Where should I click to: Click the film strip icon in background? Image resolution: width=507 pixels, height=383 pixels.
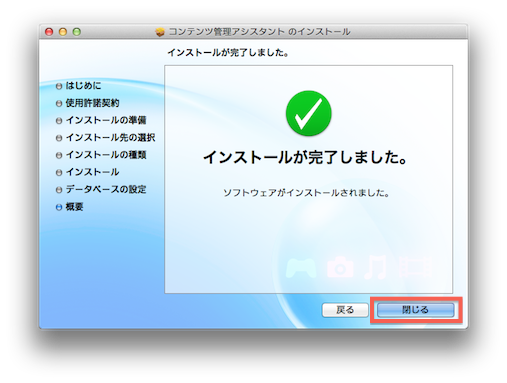415,267
